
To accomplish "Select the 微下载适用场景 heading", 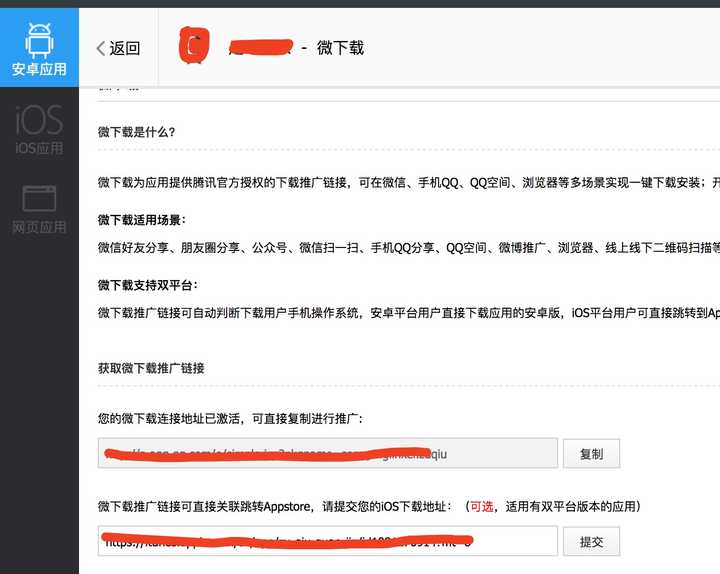I will (142, 220).
